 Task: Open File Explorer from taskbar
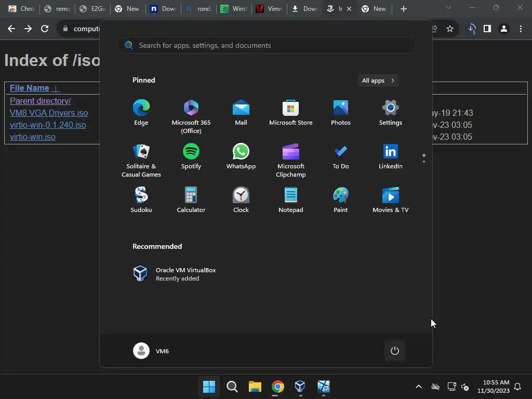[x=255, y=387]
